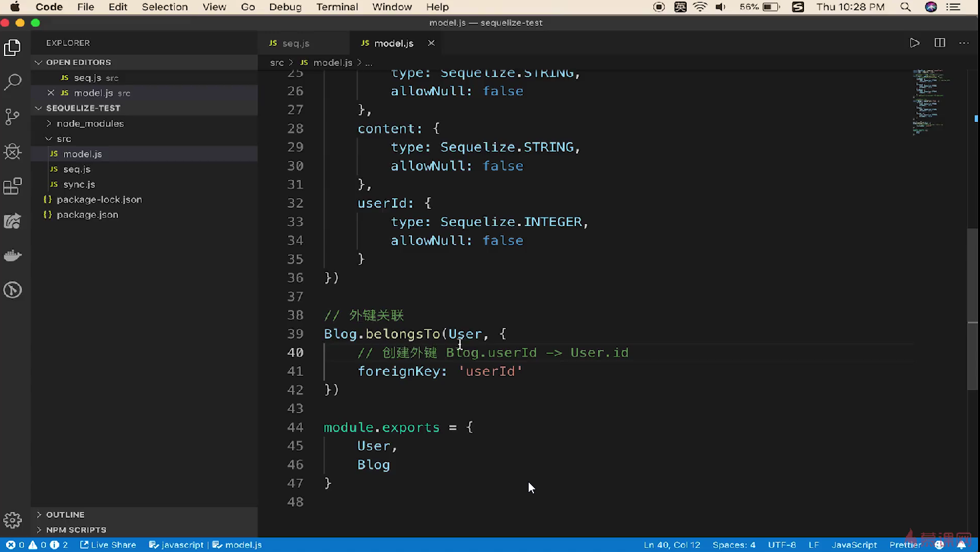Image resolution: width=980 pixels, height=552 pixels.
Task: Open the Docker view icon
Action: [x=13, y=255]
